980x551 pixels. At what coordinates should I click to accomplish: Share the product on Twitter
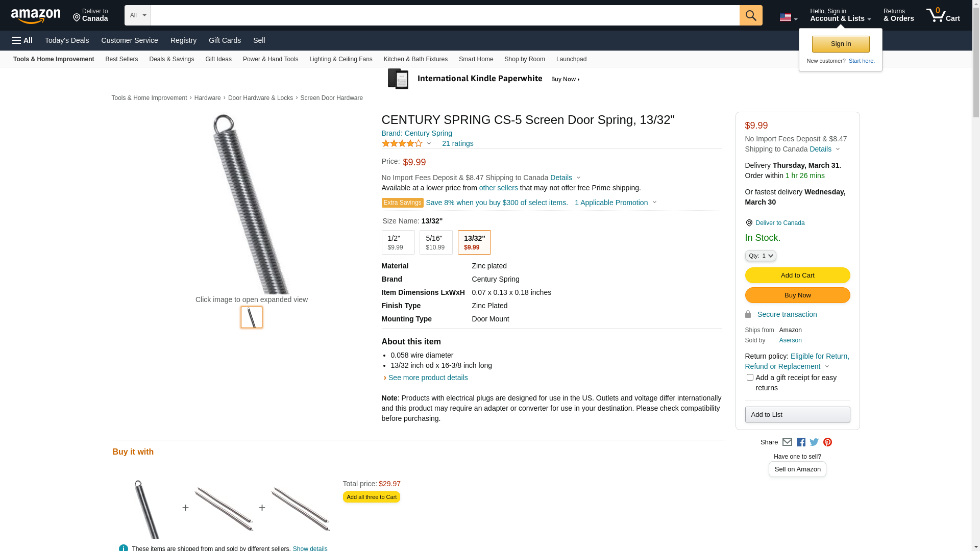point(814,442)
